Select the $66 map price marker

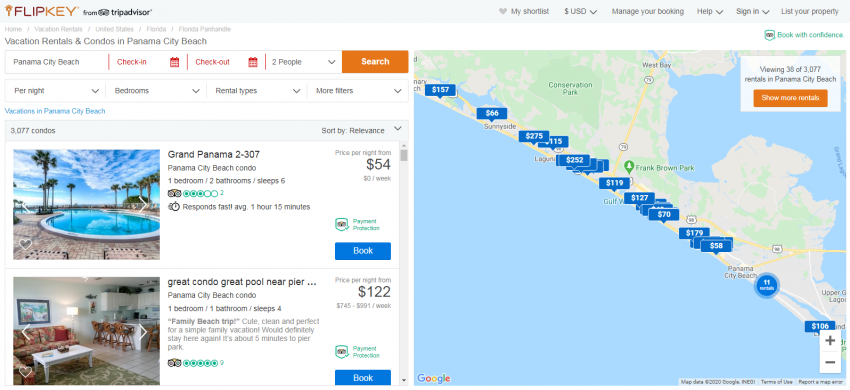[492, 113]
